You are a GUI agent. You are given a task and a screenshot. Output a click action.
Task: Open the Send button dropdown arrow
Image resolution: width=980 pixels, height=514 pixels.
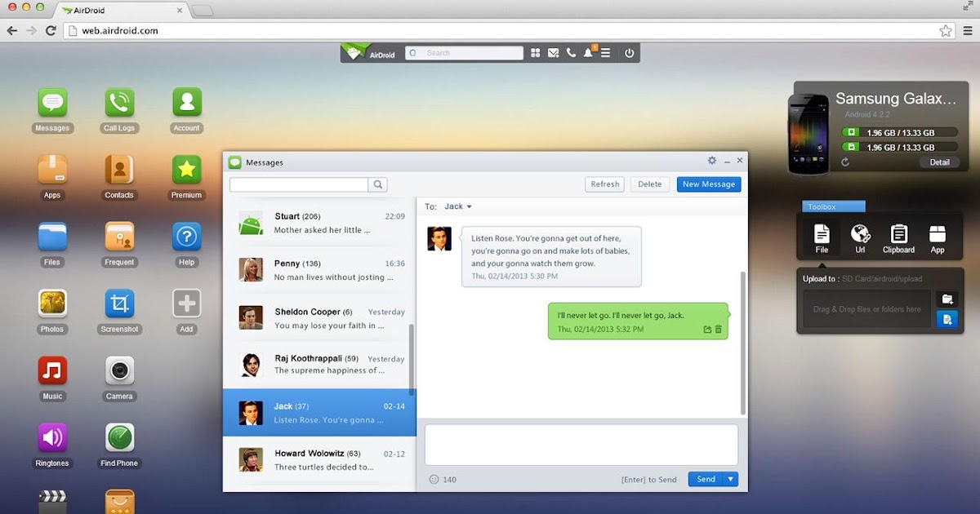coord(731,480)
